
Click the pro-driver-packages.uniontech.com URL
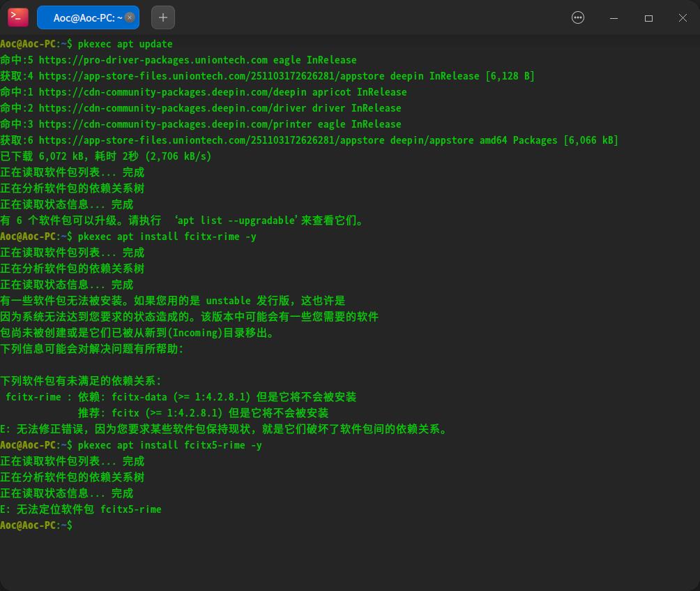tap(153, 60)
